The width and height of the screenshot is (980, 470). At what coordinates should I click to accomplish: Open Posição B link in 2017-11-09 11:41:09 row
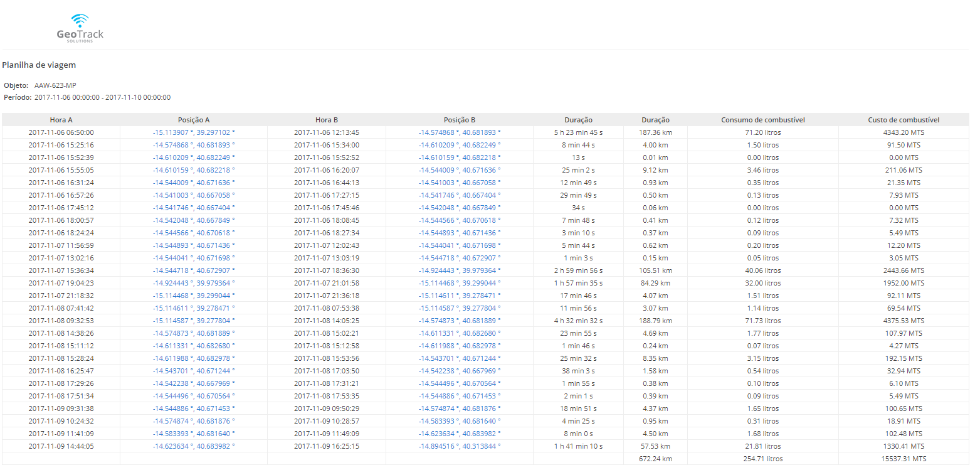[x=459, y=434]
